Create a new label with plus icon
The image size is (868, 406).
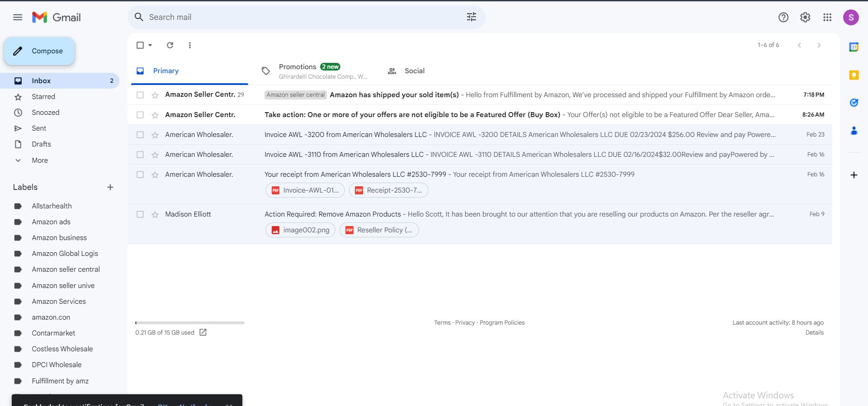(110, 187)
